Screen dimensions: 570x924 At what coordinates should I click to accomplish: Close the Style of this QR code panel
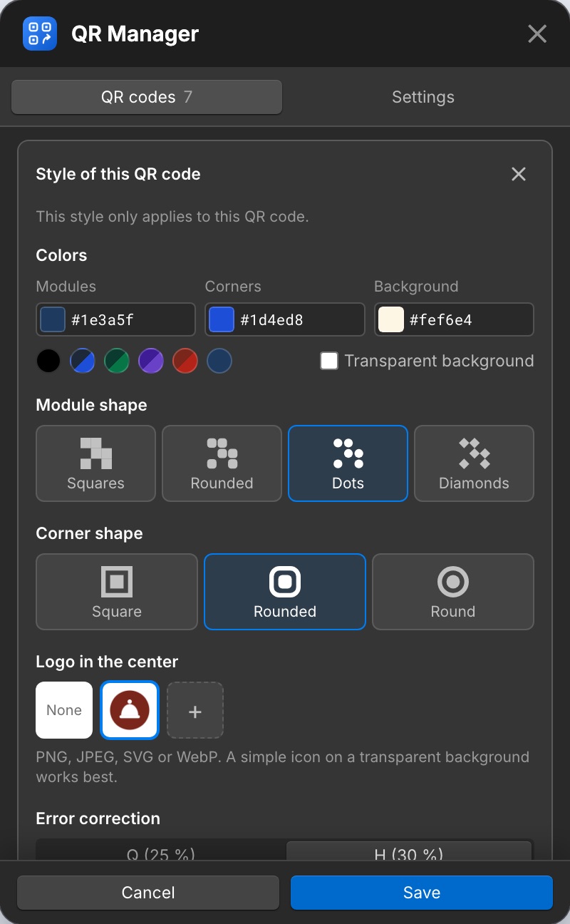pyautogui.click(x=519, y=174)
